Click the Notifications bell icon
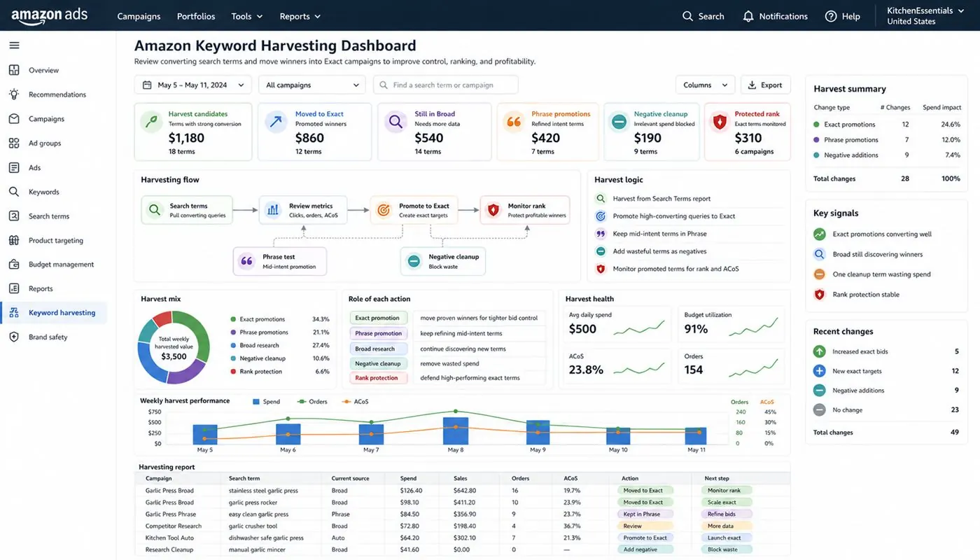This screenshot has width=980, height=560. (748, 16)
